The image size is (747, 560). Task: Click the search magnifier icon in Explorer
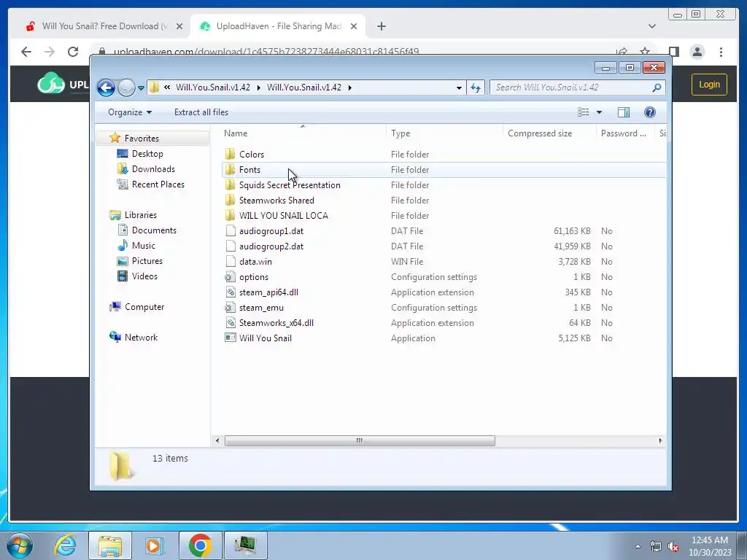pos(657,87)
